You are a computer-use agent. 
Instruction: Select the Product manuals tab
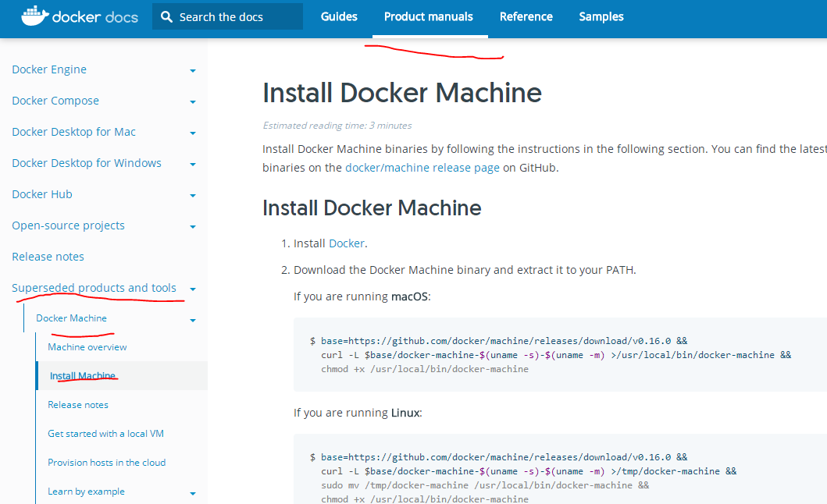(428, 17)
